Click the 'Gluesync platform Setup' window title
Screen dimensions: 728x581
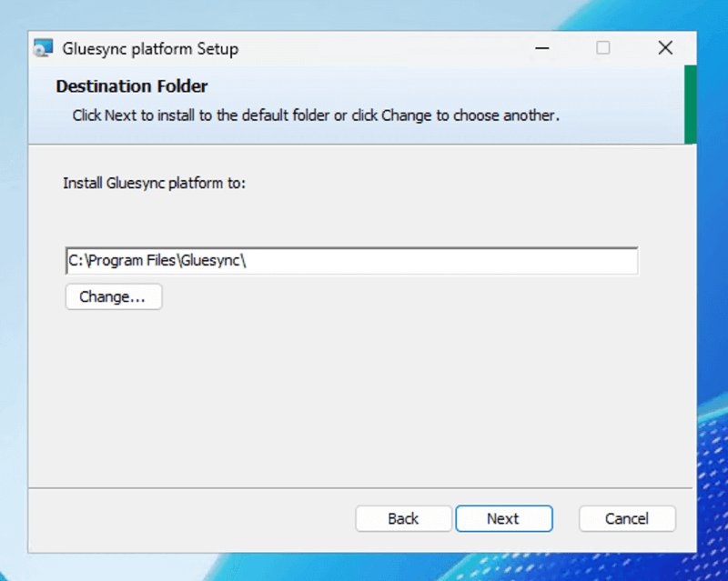click(150, 49)
